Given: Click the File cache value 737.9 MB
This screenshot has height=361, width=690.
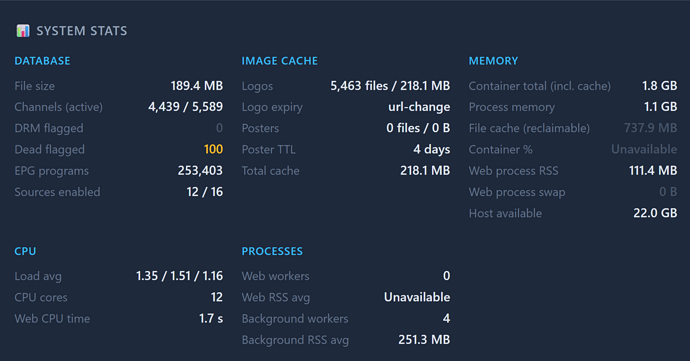Looking at the screenshot, I should [x=650, y=128].
